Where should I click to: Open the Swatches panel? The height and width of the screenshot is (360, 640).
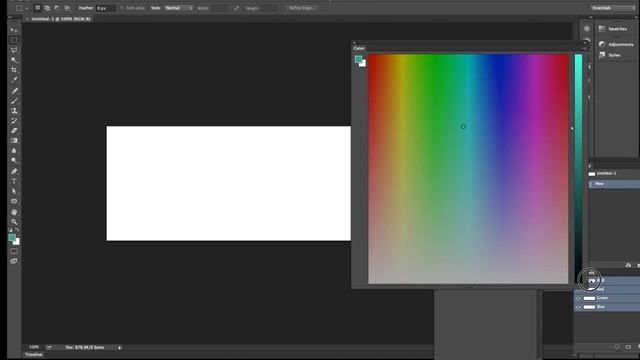(613, 29)
